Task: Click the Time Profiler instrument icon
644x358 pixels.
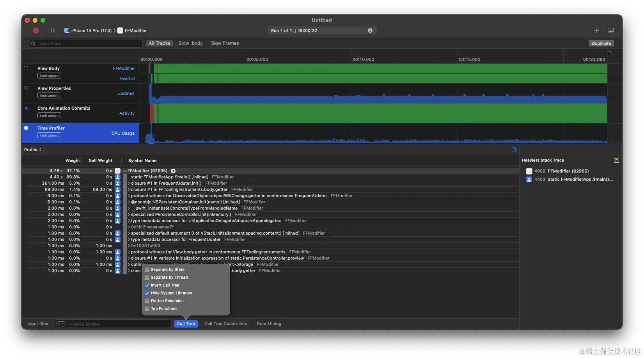Action: coord(26,128)
